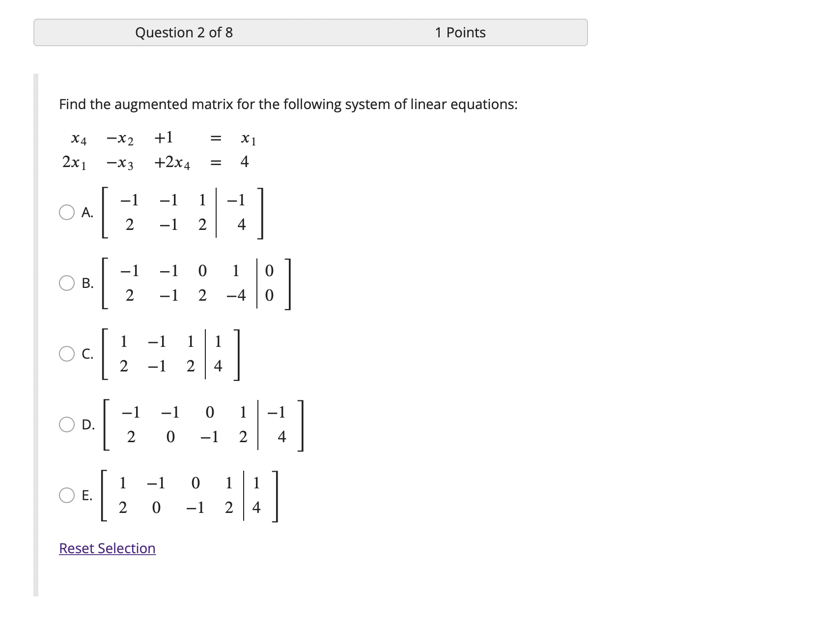This screenshot has width=840, height=622.
Task: Click the question prompt text
Action: pyautogui.click(x=288, y=104)
